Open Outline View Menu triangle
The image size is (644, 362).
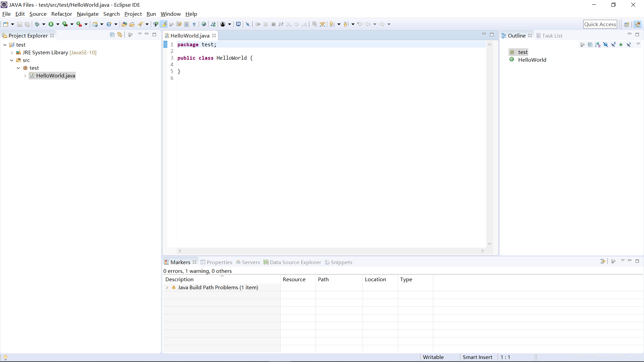(638, 44)
